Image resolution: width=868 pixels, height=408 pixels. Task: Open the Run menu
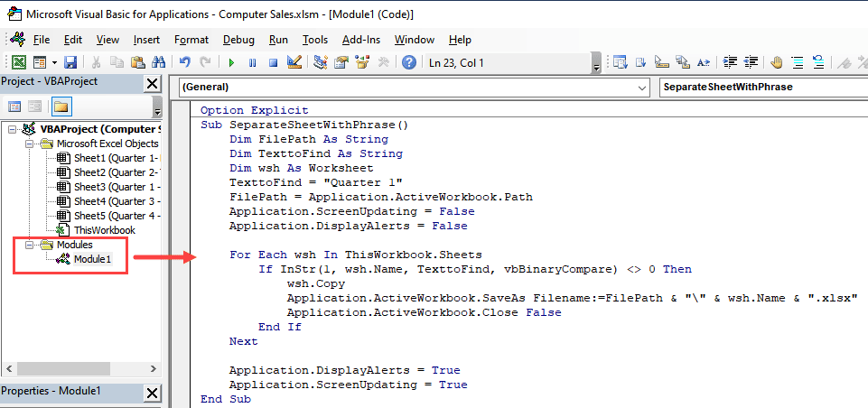278,40
